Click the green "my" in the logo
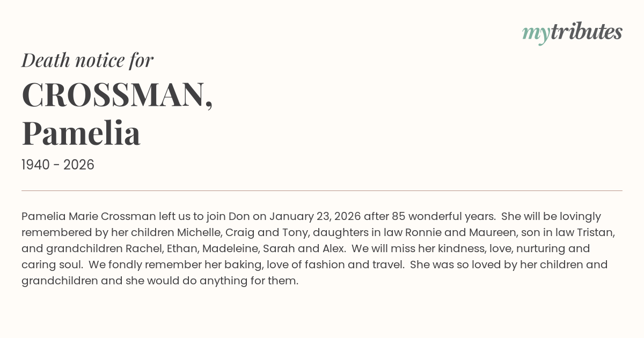 click(x=536, y=33)
